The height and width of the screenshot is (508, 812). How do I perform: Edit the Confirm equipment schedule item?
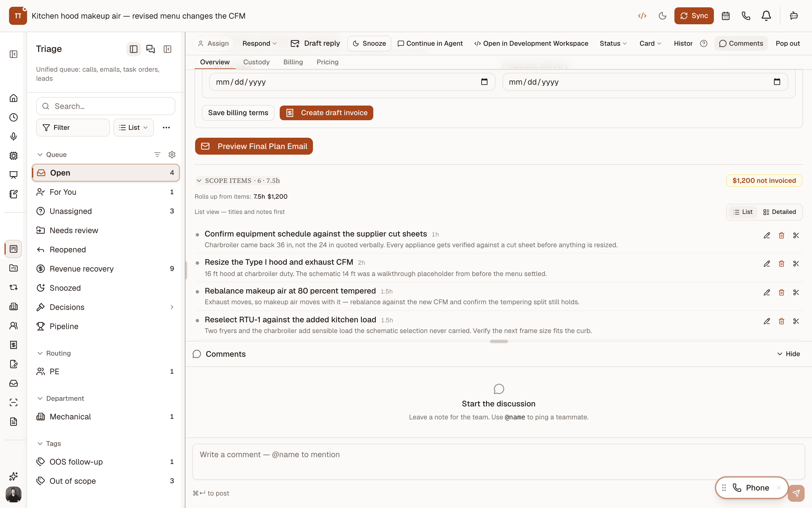point(767,235)
